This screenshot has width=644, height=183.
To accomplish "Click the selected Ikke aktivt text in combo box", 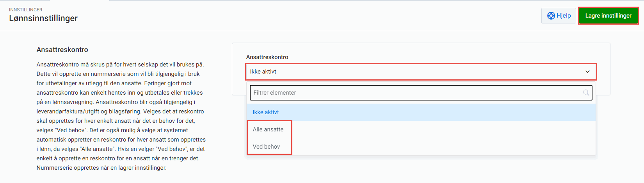I will coord(263,72).
